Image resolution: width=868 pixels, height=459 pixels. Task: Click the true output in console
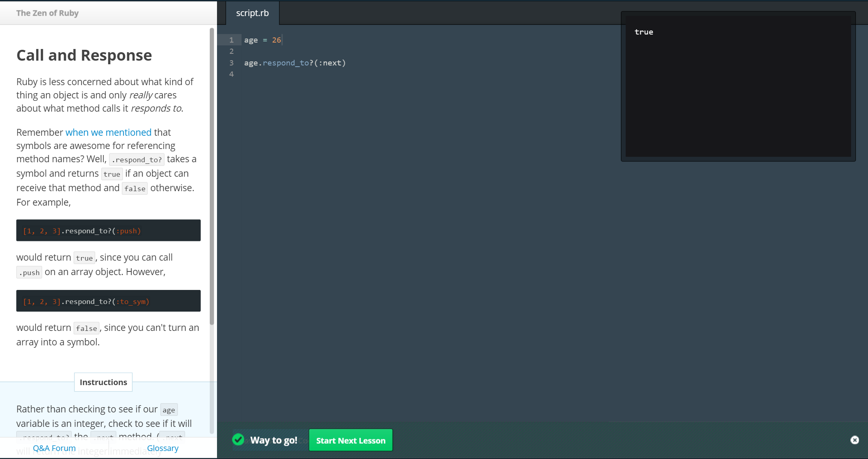[644, 32]
